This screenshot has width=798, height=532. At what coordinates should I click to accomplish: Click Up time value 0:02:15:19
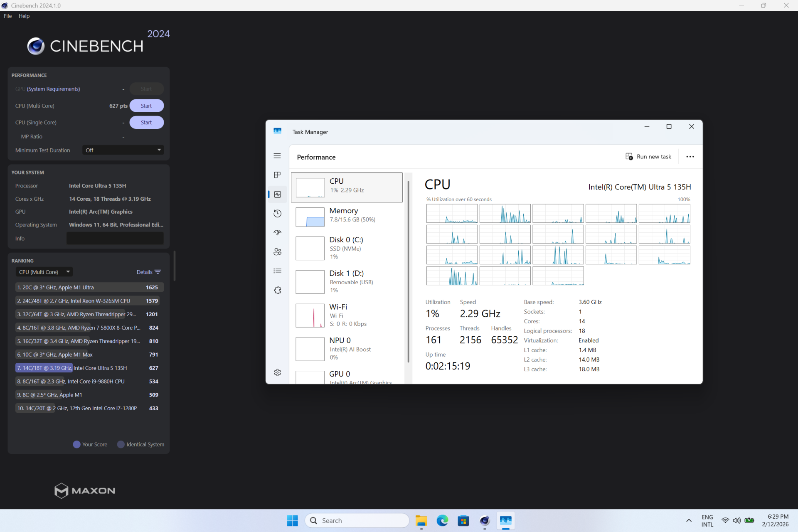point(448,366)
